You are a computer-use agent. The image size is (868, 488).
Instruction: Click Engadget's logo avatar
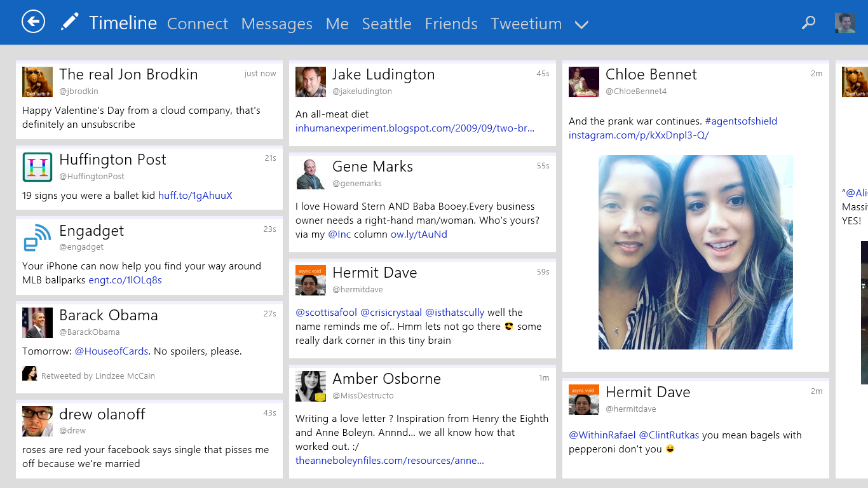(x=37, y=238)
